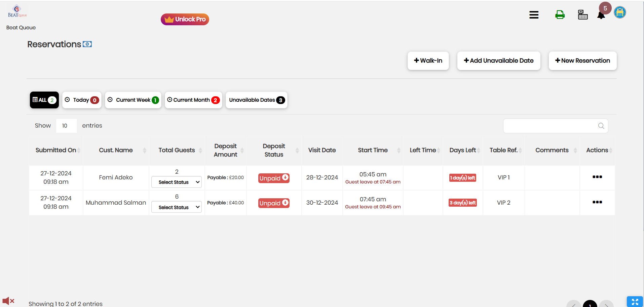This screenshot has width=644, height=307.
Task: Switch to the Current Week tab
Action: 133,100
